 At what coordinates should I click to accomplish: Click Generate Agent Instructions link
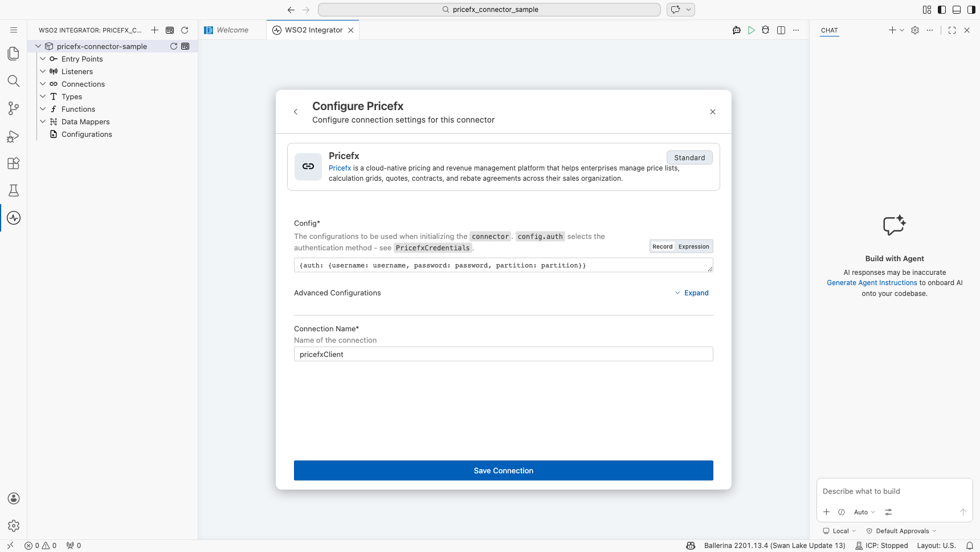point(872,283)
